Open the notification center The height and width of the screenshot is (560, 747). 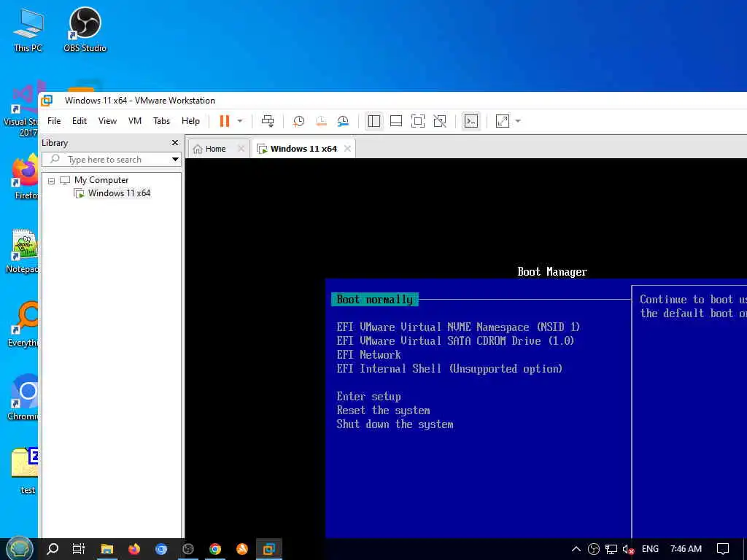pos(723,549)
